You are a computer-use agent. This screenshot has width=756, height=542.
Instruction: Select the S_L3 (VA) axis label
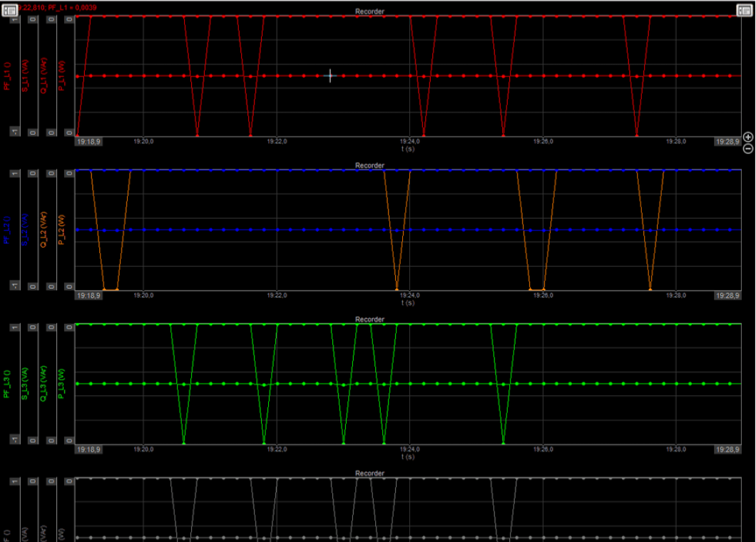pos(25,384)
